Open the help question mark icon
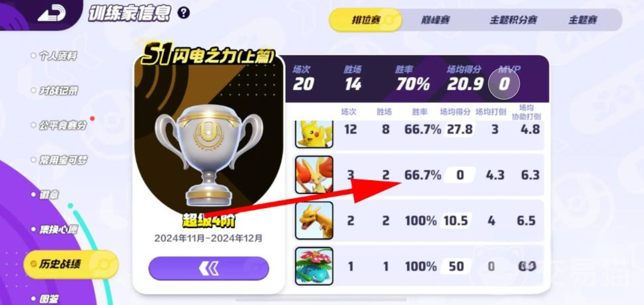Image resolution: width=644 pixels, height=305 pixels. click(x=184, y=13)
